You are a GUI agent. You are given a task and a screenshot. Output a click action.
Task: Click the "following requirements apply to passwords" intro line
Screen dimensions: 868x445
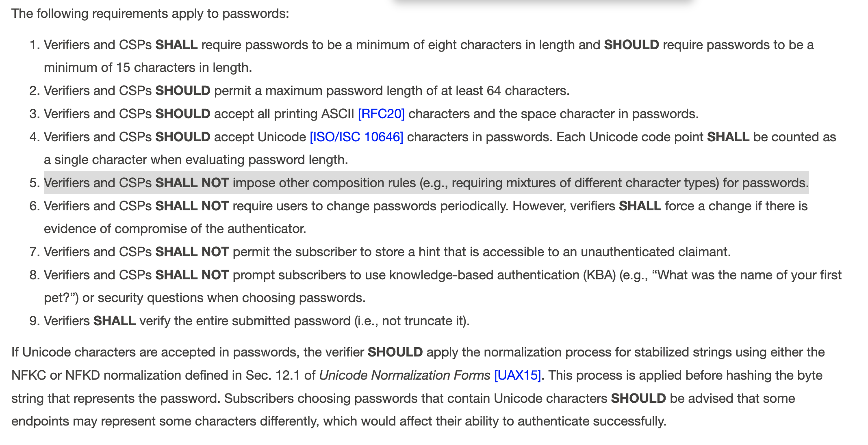point(150,13)
